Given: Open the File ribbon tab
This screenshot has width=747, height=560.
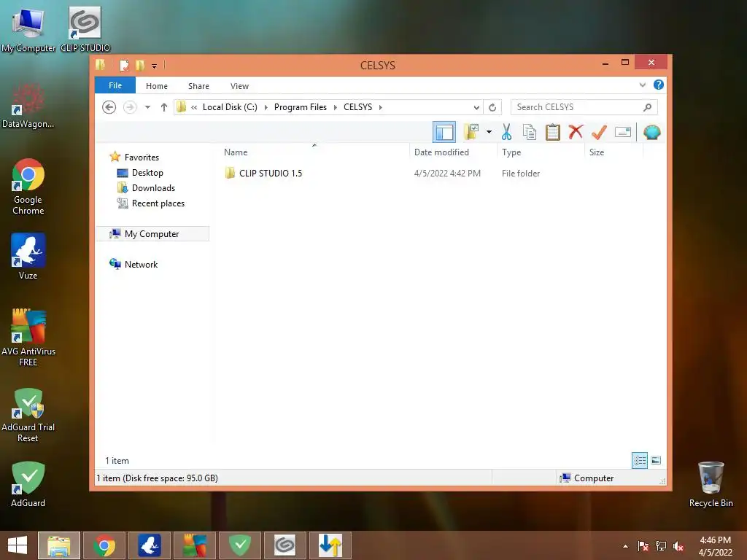Looking at the screenshot, I should click(x=115, y=86).
